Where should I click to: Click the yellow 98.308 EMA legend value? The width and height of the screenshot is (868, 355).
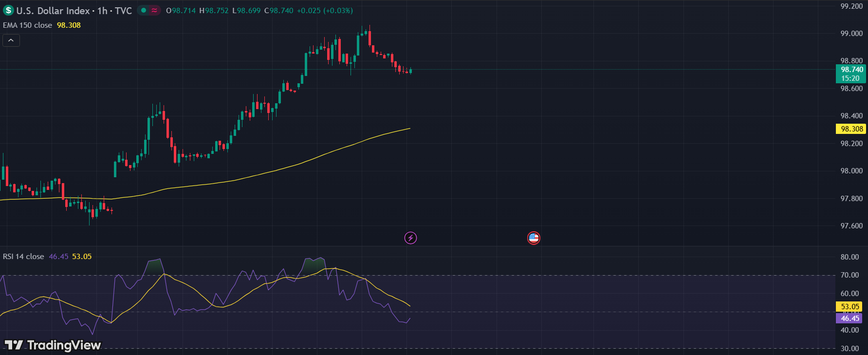coord(69,25)
